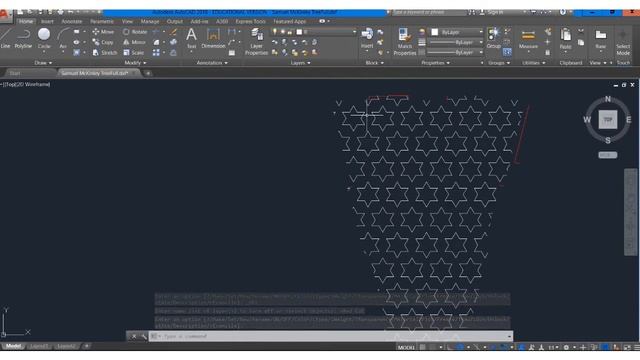Toggle MODEL space button in status bar

point(406,347)
